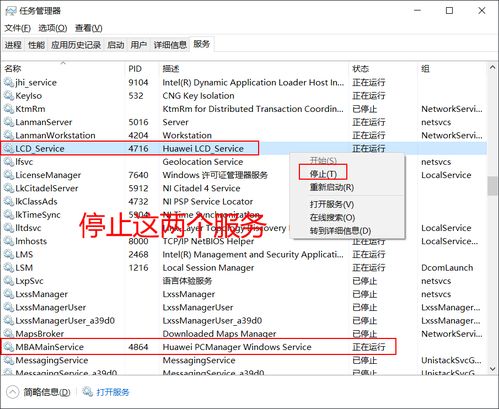Open the 查看(V) menu
Image resolution: width=499 pixels, height=409 pixels.
click(x=89, y=28)
